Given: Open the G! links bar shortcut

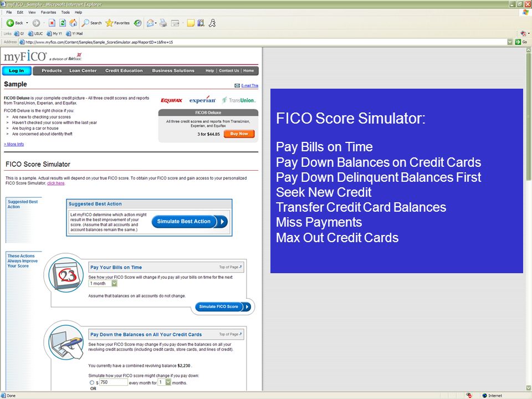Looking at the screenshot, I should point(19,34).
